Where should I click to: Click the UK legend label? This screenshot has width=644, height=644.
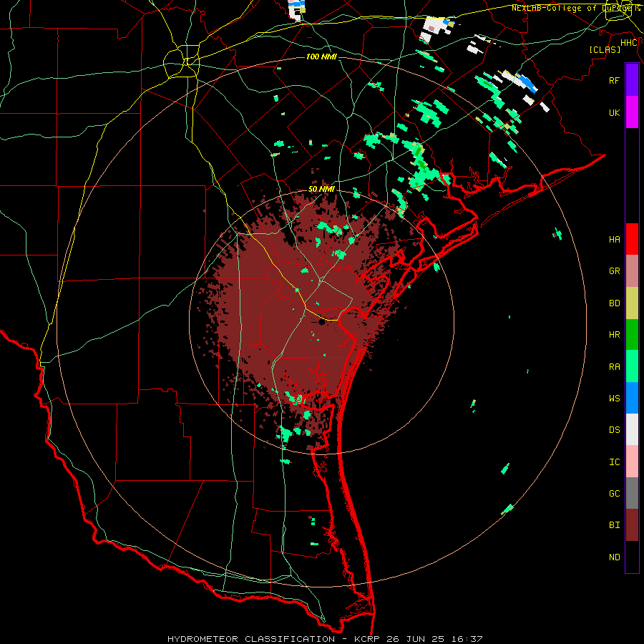pyautogui.click(x=615, y=112)
